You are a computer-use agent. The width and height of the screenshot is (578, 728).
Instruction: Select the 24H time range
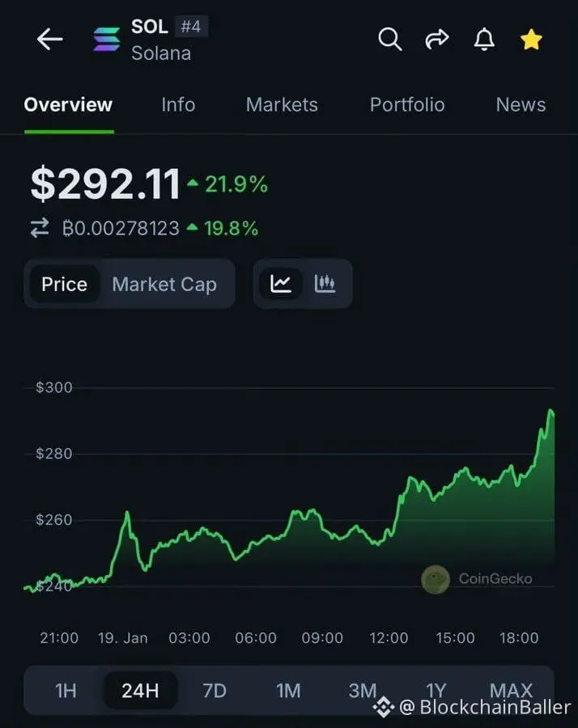pyautogui.click(x=140, y=690)
